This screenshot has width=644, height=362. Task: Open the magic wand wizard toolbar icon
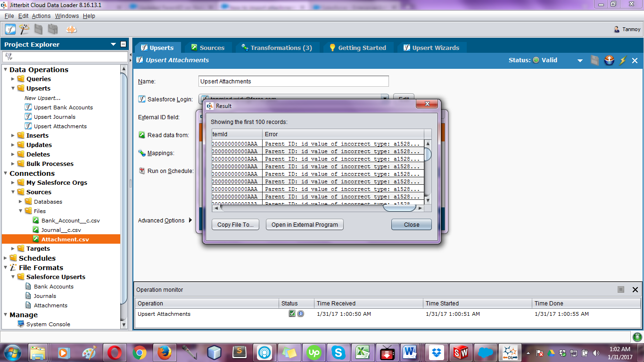point(25,29)
